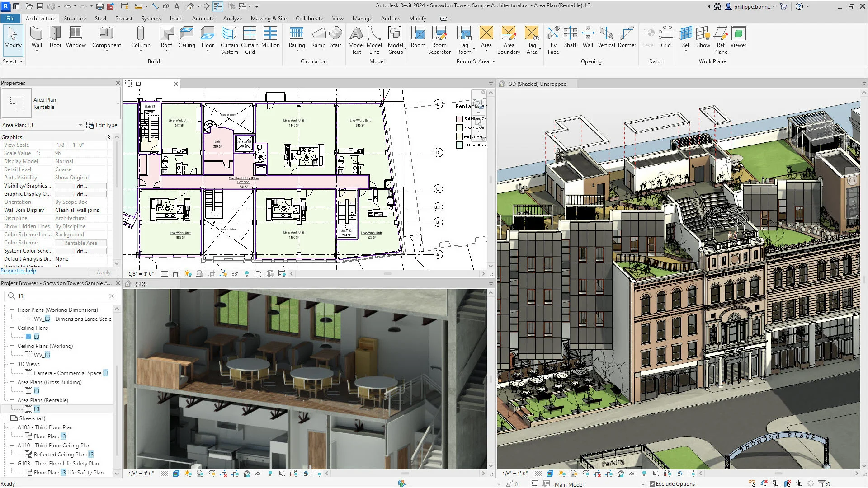Open the Architecture ribbon tab
The height and width of the screenshot is (488, 868).
(x=40, y=19)
